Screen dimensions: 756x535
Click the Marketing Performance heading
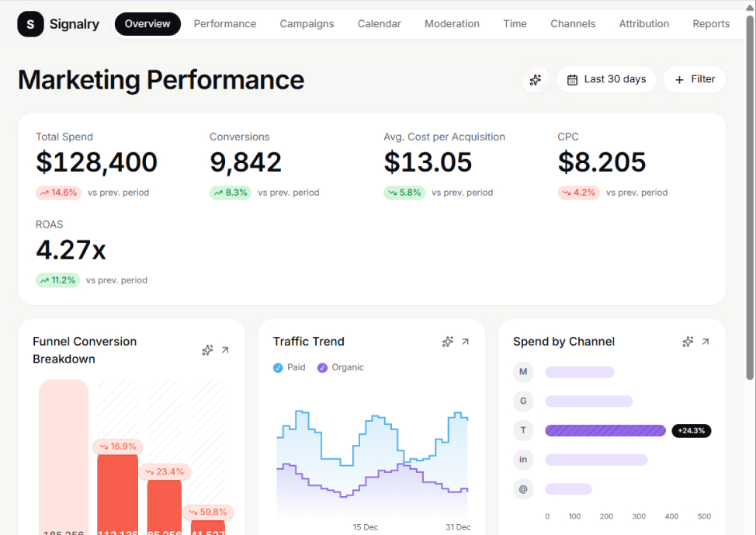pos(161,80)
